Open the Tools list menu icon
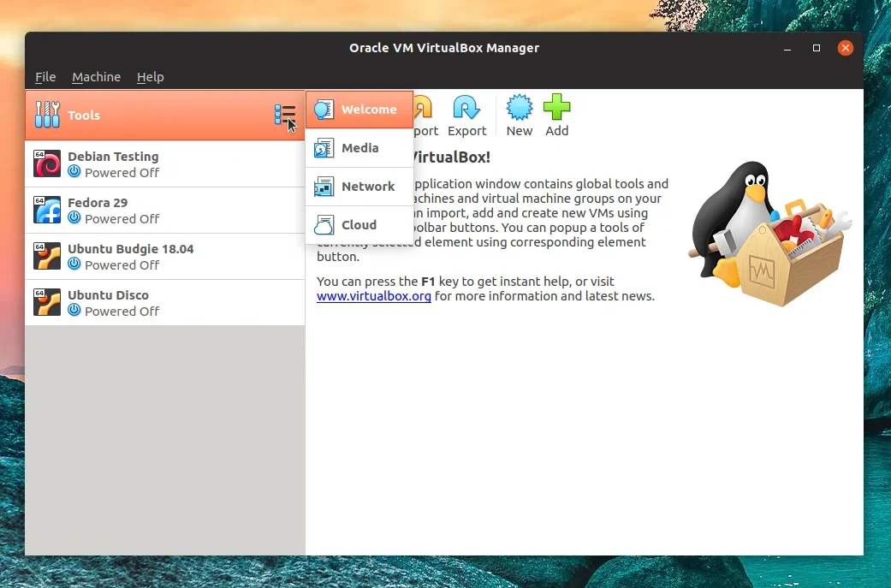891x588 pixels. 285,114
